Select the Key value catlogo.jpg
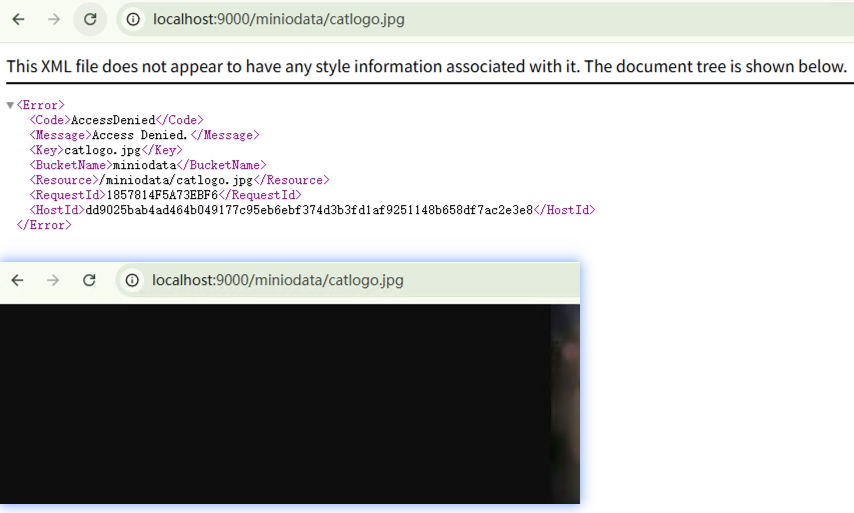 pyautogui.click(x=102, y=150)
